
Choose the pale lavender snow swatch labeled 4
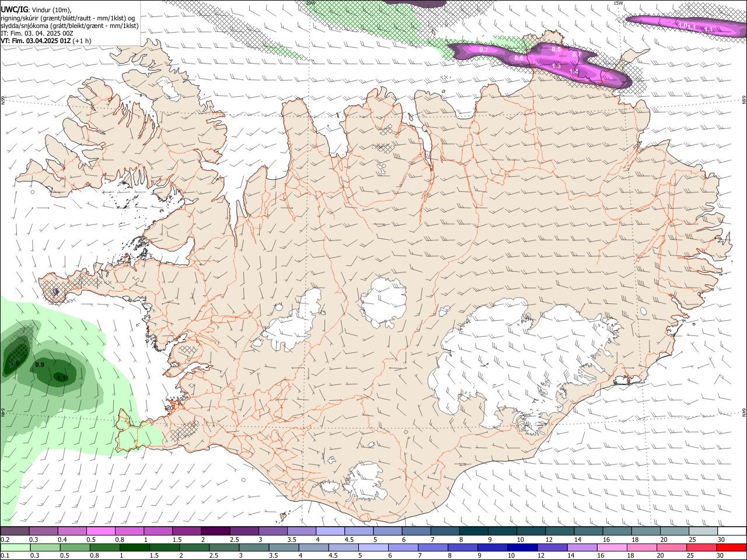[x=331, y=531]
